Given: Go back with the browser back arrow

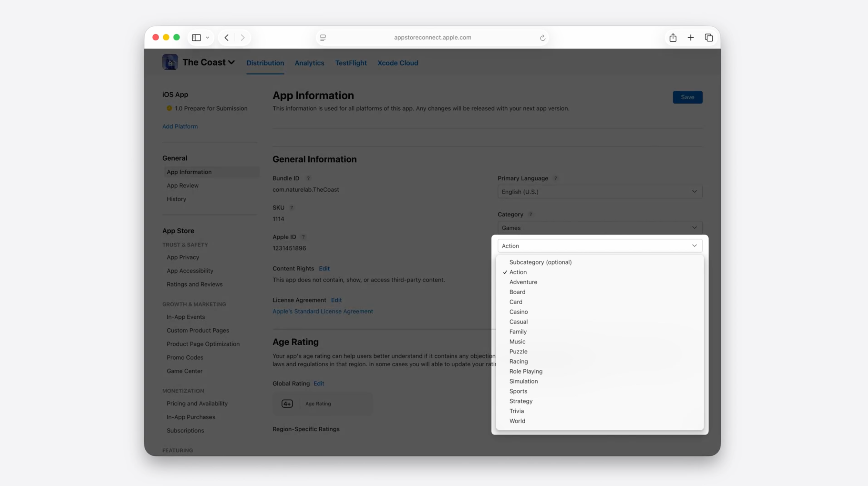Looking at the screenshot, I should tap(226, 37).
